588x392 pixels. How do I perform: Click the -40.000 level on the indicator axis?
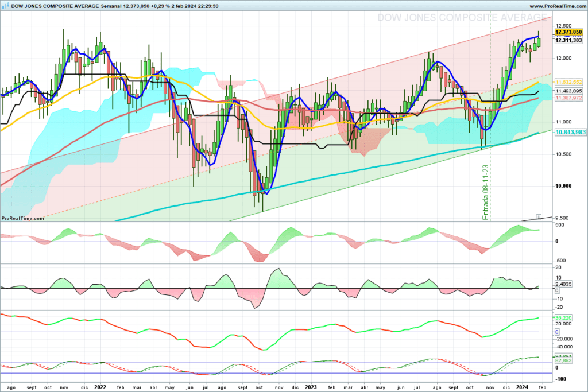coord(564,347)
